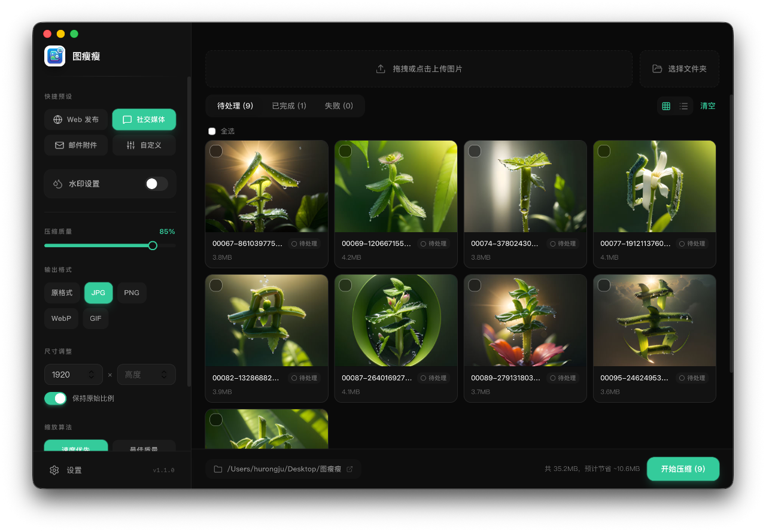
Task: Enable the 水印设置 toggle switch
Action: pyautogui.click(x=156, y=184)
